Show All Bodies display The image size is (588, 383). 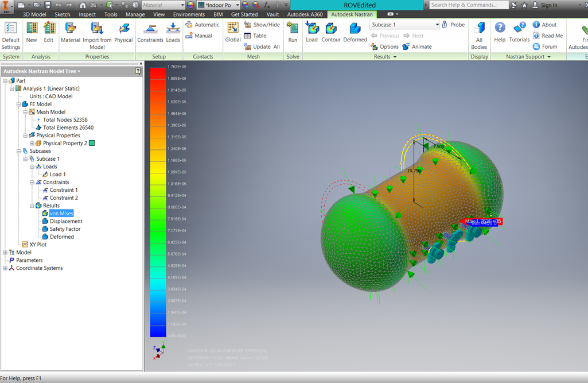click(x=479, y=36)
